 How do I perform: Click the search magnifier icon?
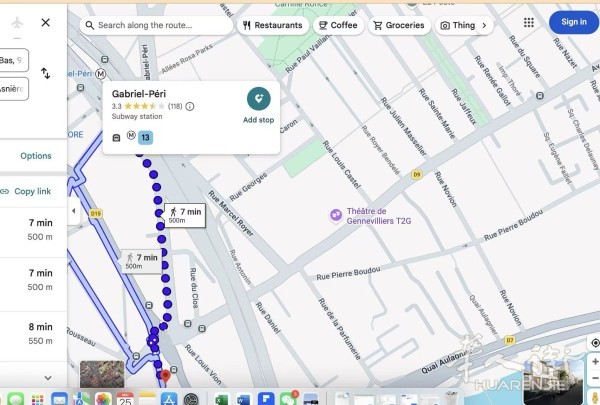point(90,25)
